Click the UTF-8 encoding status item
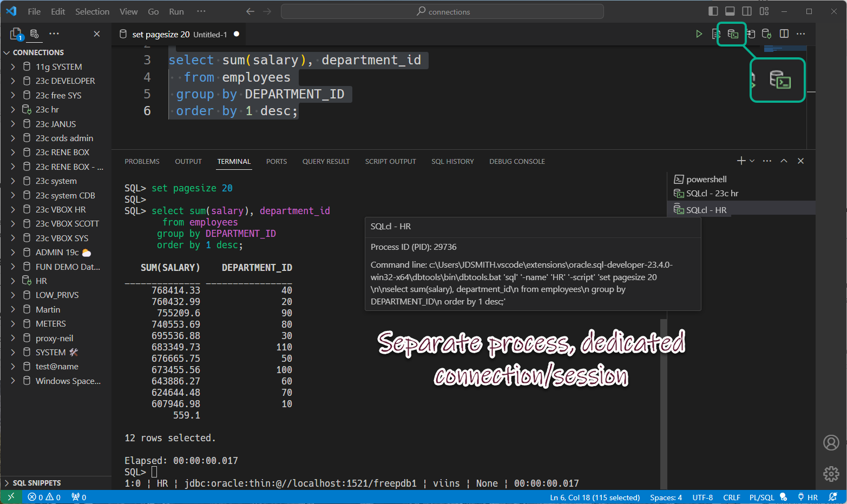 (x=702, y=497)
